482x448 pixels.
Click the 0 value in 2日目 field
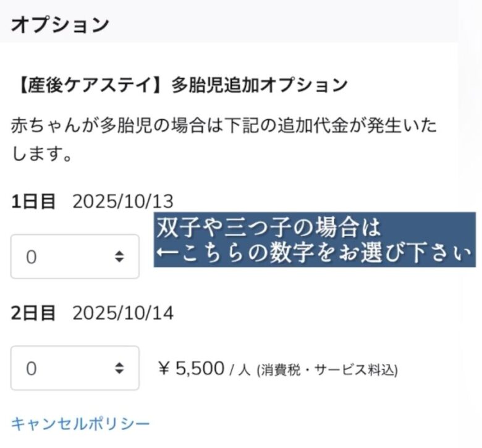[x=32, y=368]
